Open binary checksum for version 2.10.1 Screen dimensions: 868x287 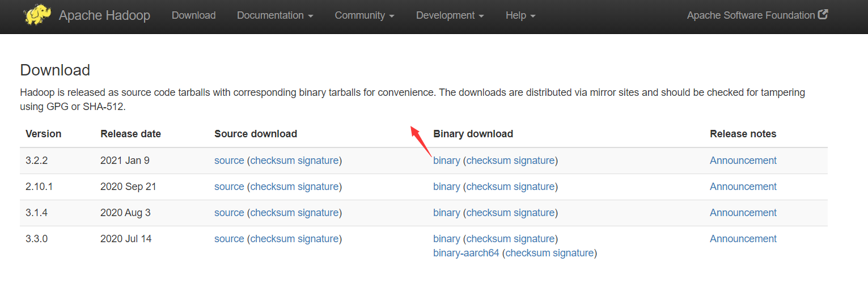[x=489, y=187]
